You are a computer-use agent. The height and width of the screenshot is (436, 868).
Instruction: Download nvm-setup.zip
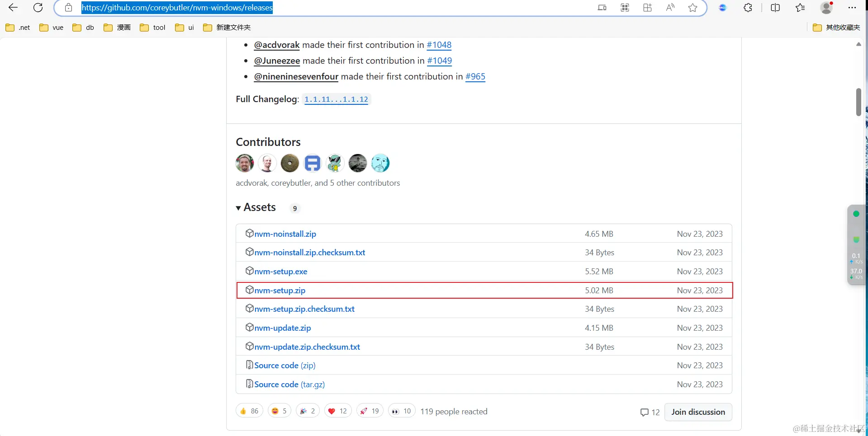(280, 291)
